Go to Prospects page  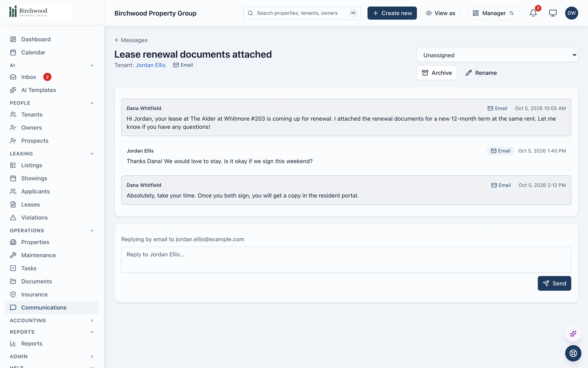[52, 141]
